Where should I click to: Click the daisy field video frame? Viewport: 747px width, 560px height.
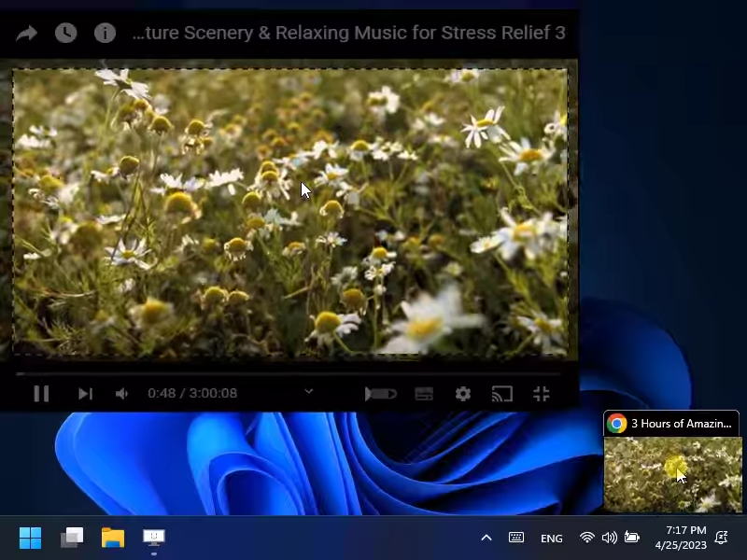pos(290,213)
